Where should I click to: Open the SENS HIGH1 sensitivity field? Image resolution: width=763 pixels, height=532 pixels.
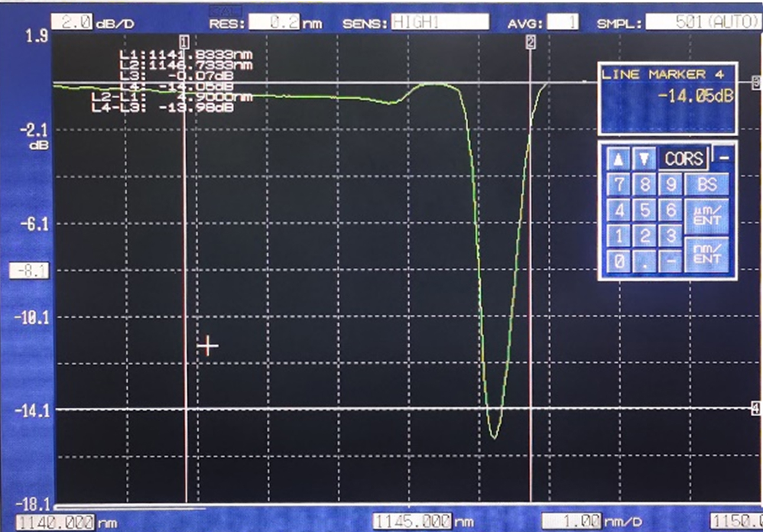point(440,22)
